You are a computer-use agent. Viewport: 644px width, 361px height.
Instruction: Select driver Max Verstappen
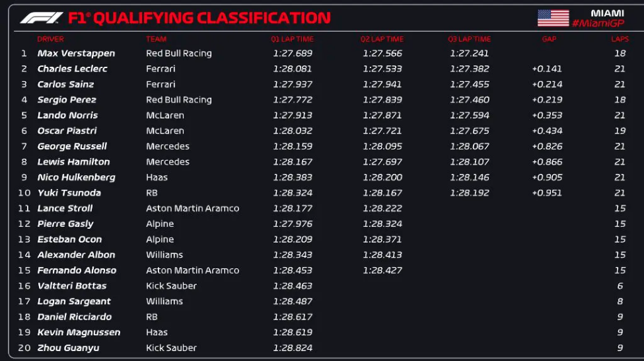76,54
